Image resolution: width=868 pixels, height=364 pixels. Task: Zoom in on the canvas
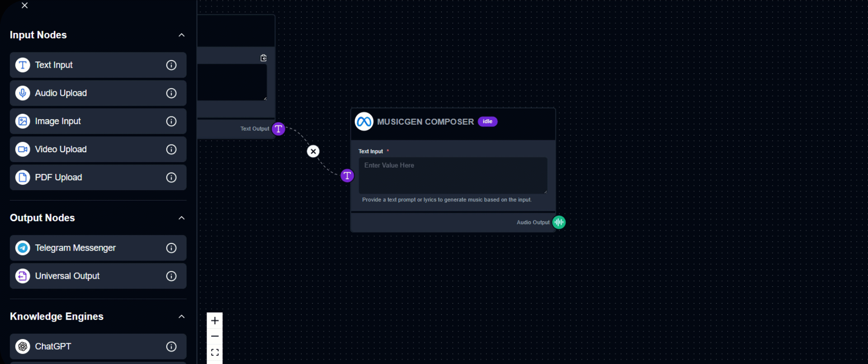point(215,321)
